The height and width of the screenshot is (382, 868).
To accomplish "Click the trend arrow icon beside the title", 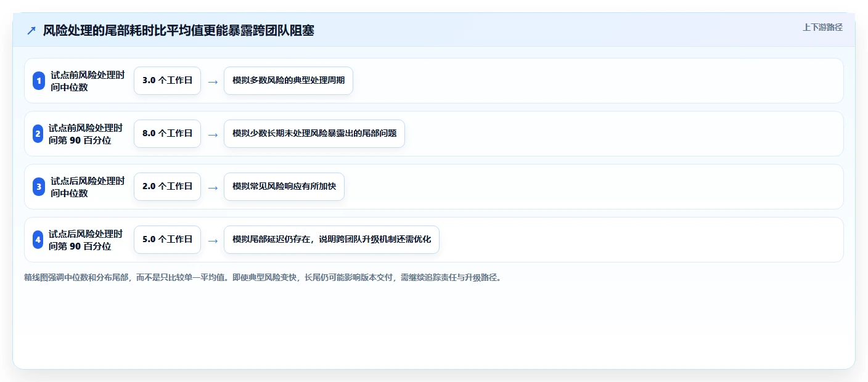I will point(31,30).
